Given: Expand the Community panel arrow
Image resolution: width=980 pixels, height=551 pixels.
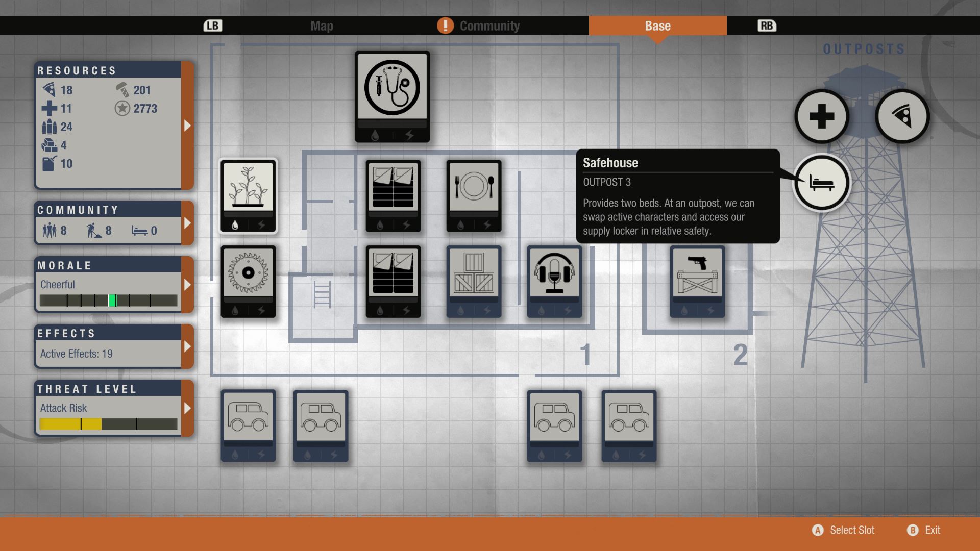Looking at the screenshot, I should coord(187,223).
